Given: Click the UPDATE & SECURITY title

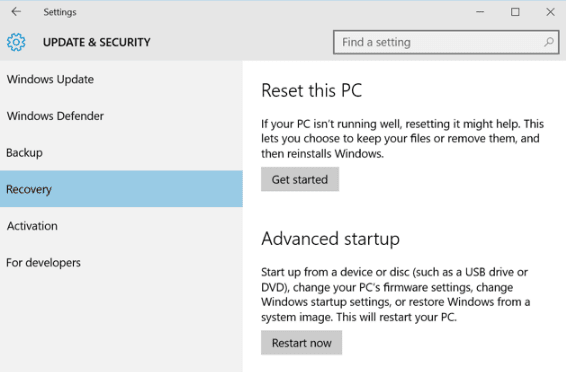Looking at the screenshot, I should tap(97, 42).
